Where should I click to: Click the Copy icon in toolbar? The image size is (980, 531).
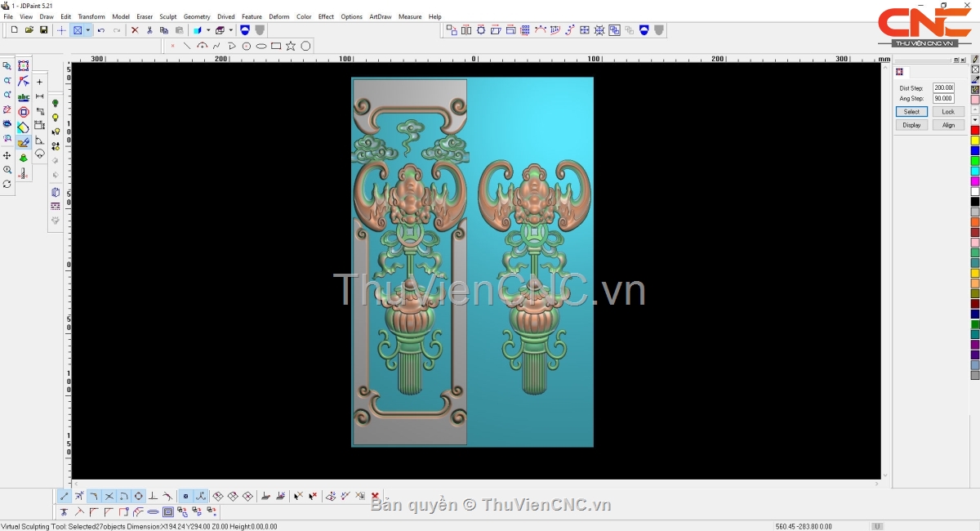[x=164, y=30]
